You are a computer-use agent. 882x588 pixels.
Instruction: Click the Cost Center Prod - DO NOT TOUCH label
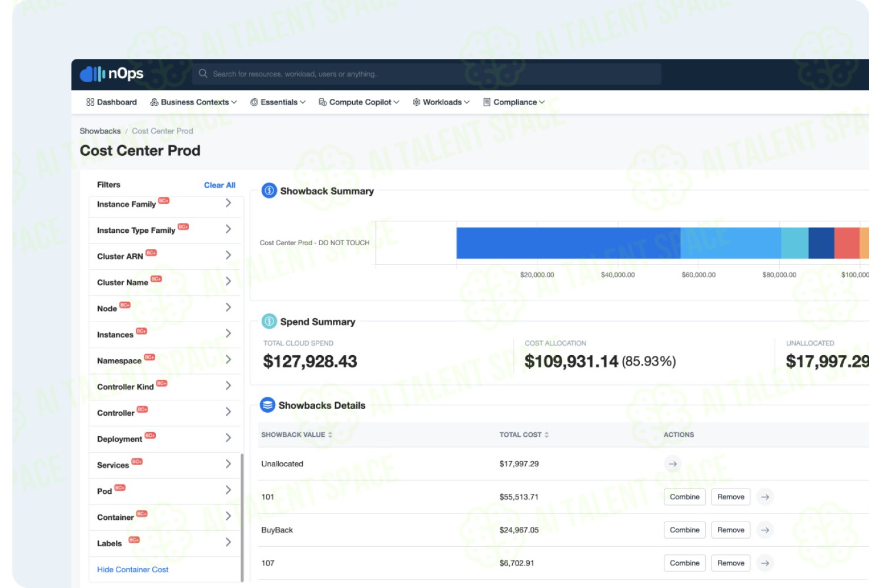(315, 243)
